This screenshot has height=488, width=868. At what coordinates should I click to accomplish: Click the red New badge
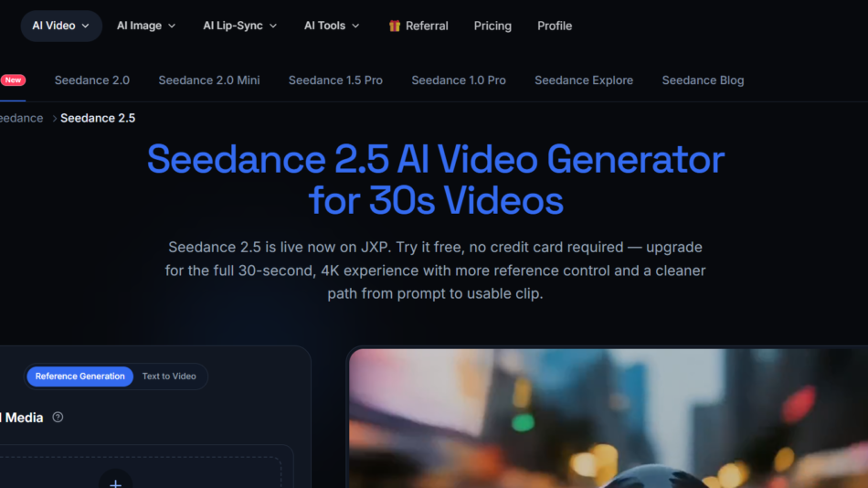tap(14, 80)
